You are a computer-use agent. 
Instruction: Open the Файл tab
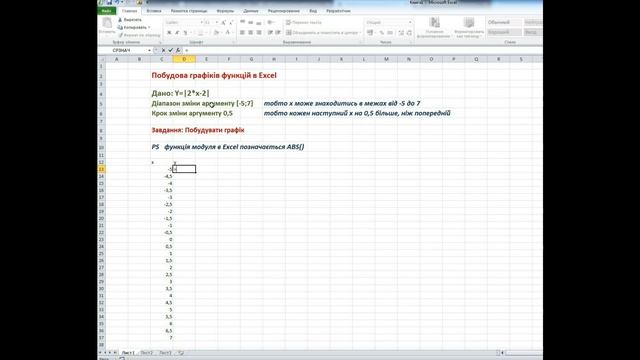click(107, 11)
